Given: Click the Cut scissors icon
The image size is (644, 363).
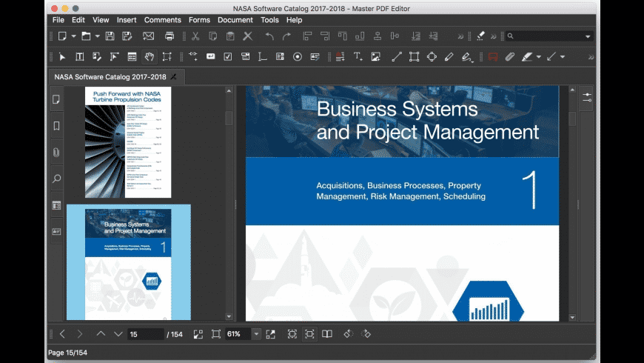Looking at the screenshot, I should [195, 36].
